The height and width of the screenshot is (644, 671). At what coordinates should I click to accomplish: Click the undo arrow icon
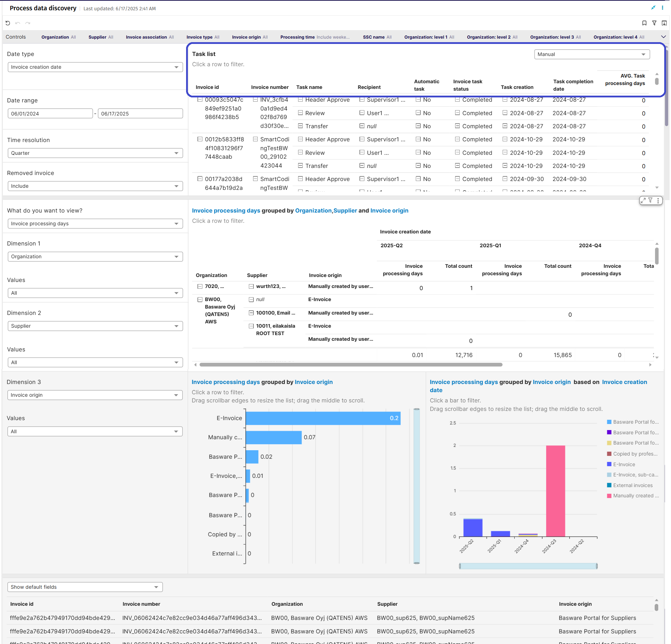18,23
